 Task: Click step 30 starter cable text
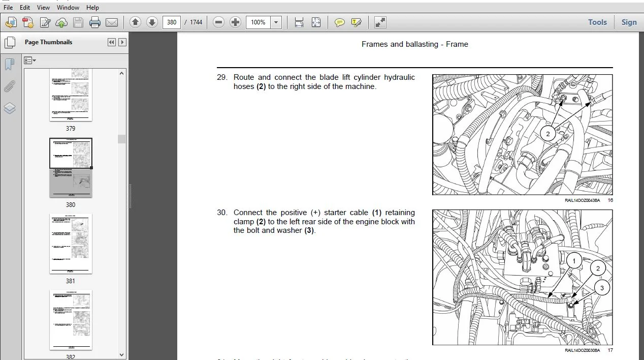pos(324,222)
